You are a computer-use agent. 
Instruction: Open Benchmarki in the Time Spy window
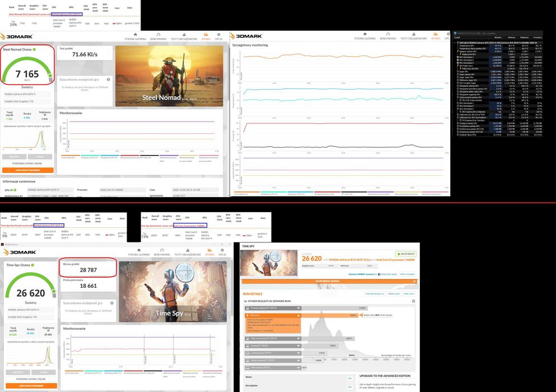162,252
